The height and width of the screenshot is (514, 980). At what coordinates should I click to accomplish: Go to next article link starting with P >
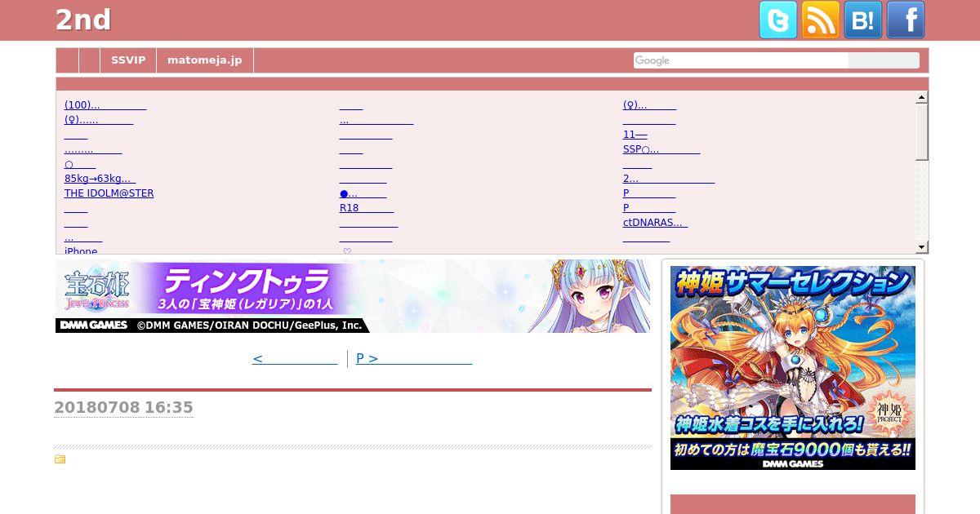[x=414, y=358]
